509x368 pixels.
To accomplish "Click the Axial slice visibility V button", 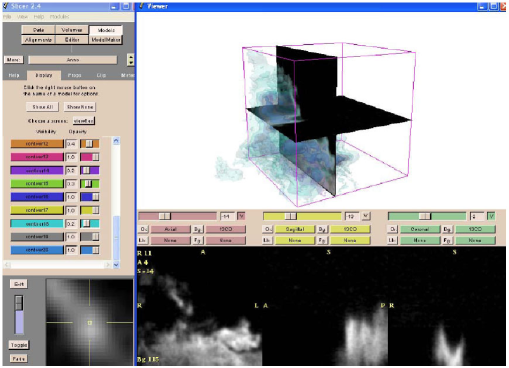I will 241,217.
